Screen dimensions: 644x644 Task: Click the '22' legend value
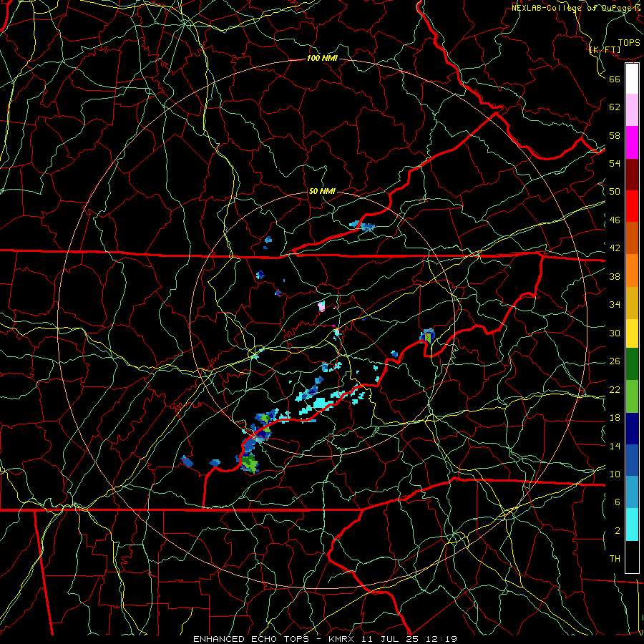pyautogui.click(x=615, y=389)
